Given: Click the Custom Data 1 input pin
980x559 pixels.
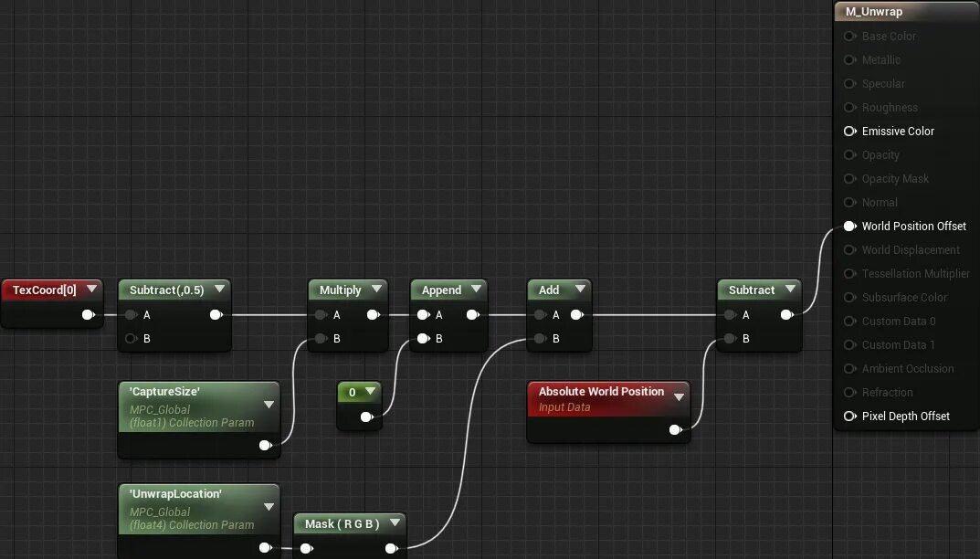Looking at the screenshot, I should point(850,345).
